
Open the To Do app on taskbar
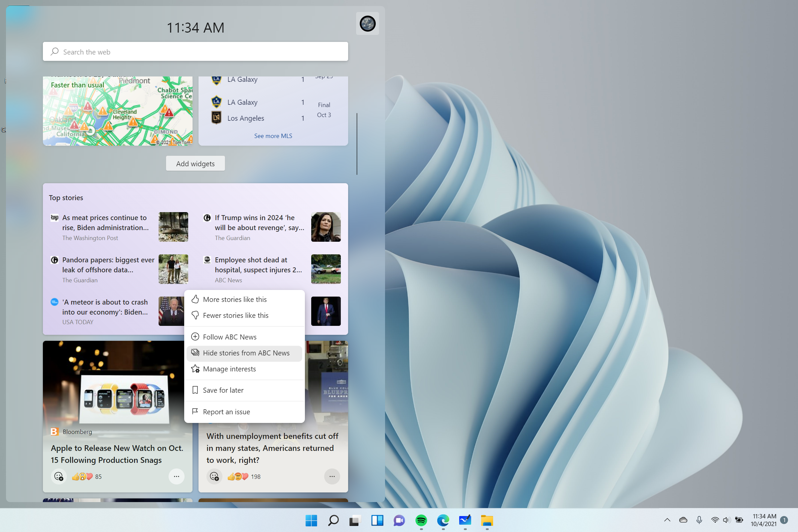[x=465, y=520]
